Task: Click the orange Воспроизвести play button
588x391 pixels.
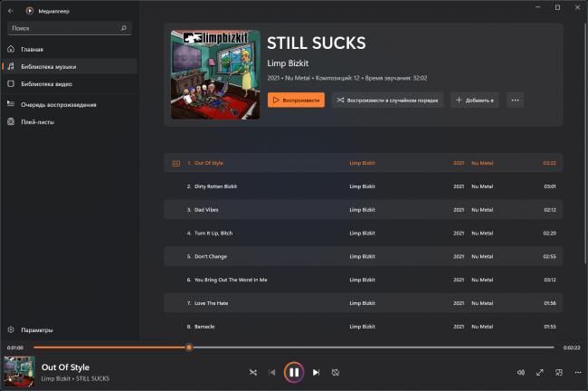Action: point(296,100)
